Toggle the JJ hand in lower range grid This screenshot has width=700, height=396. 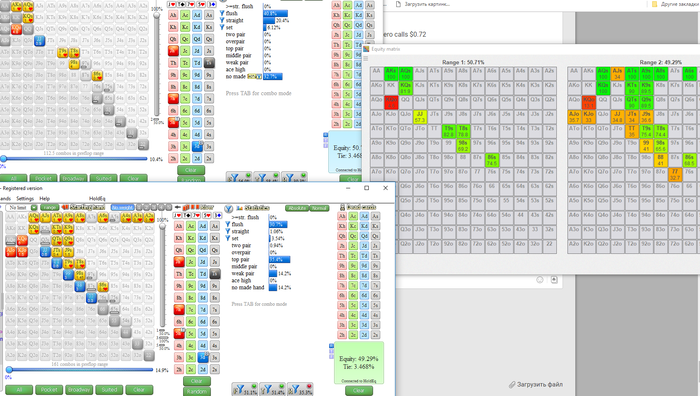(x=45, y=252)
